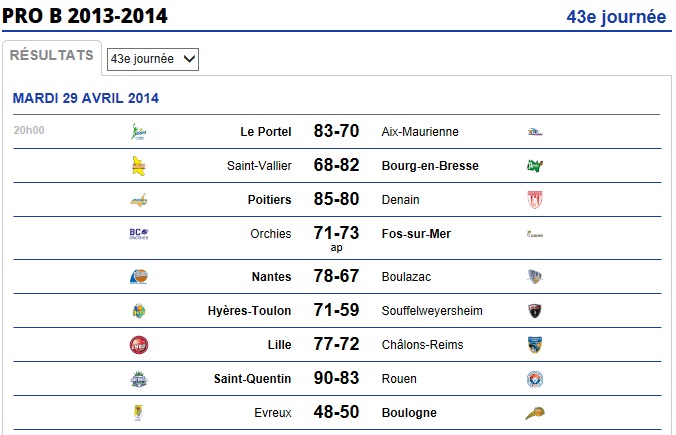The height and width of the screenshot is (435, 676).
Task: Click the Bourg-en-Bresse team logo
Action: pos(535,166)
